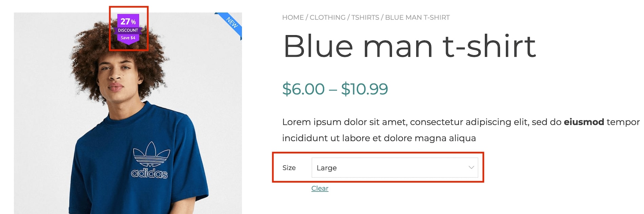Screen dimensions: 644x214
Task: Click the Blue man t-shirt product title
Action: pyautogui.click(x=409, y=46)
